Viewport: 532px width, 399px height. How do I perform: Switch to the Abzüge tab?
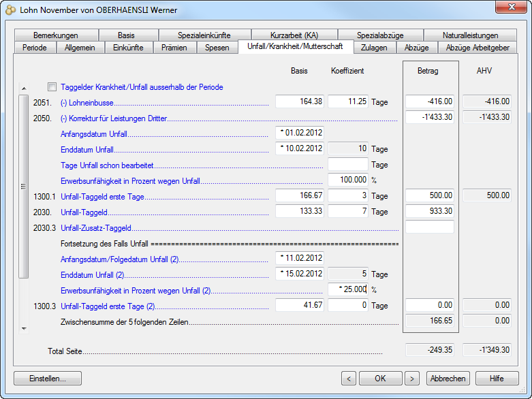point(417,48)
